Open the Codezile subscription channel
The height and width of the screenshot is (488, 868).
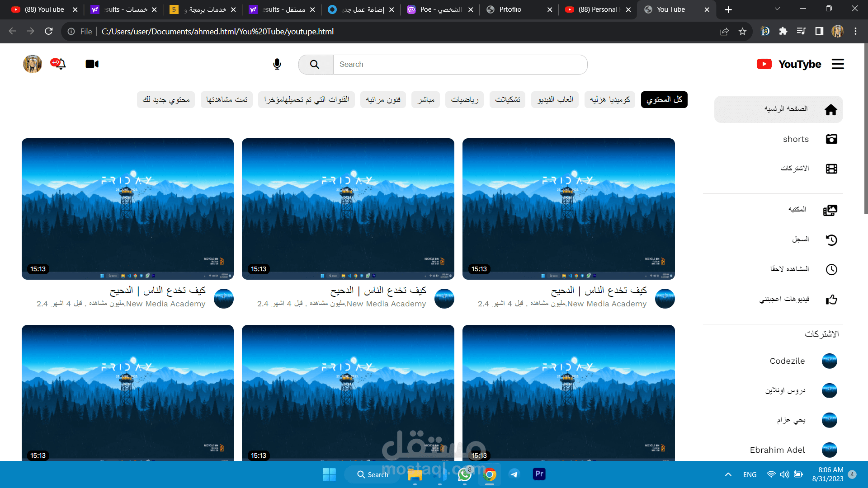[x=787, y=361]
